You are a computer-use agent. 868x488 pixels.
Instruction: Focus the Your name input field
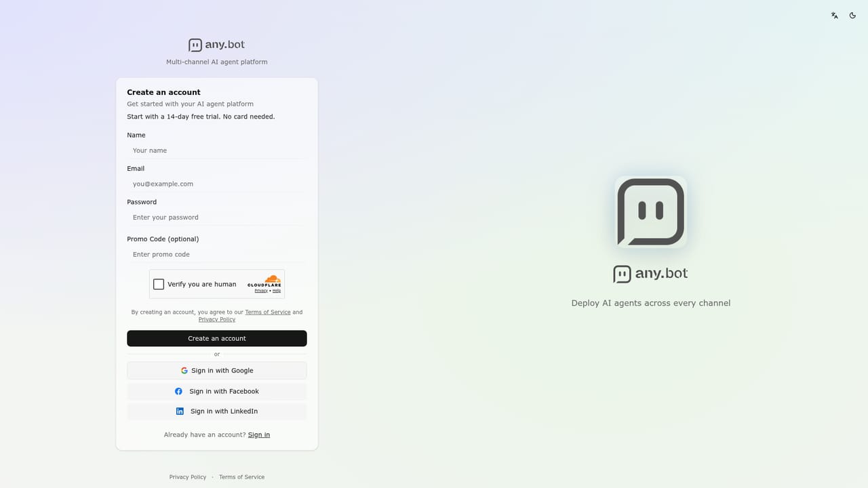pyautogui.click(x=217, y=150)
